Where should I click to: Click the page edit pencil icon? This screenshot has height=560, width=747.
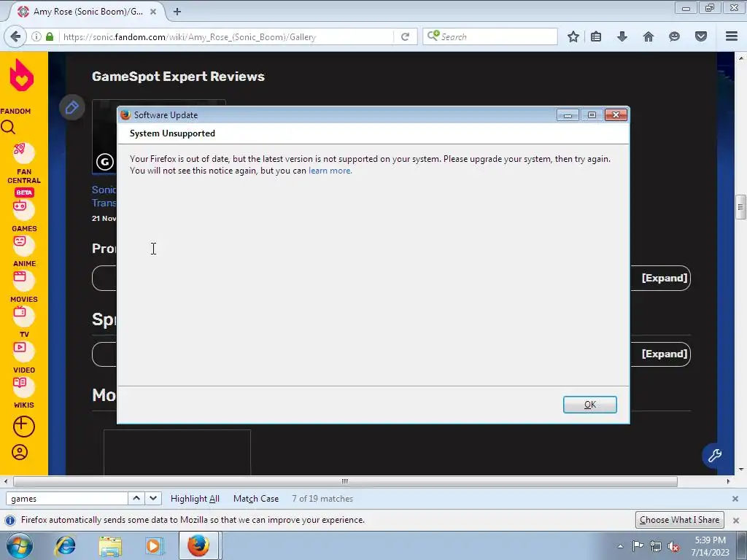72,107
